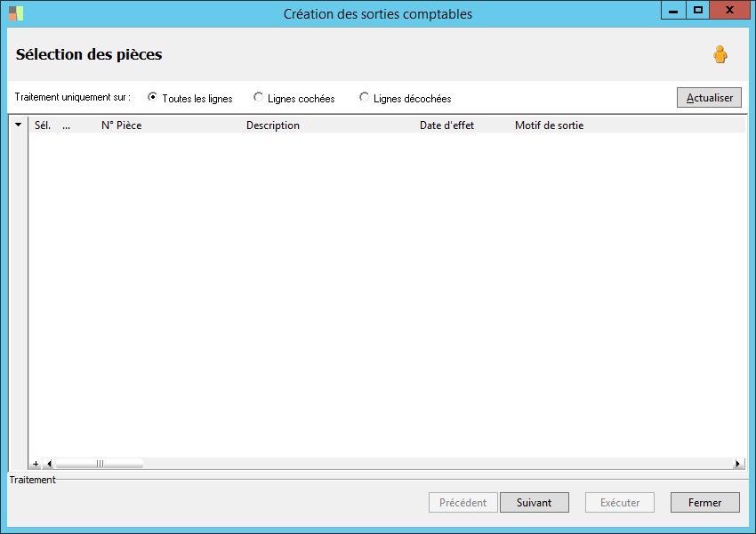Sort by the "Sél." column header
The image size is (756, 534).
pos(43,125)
